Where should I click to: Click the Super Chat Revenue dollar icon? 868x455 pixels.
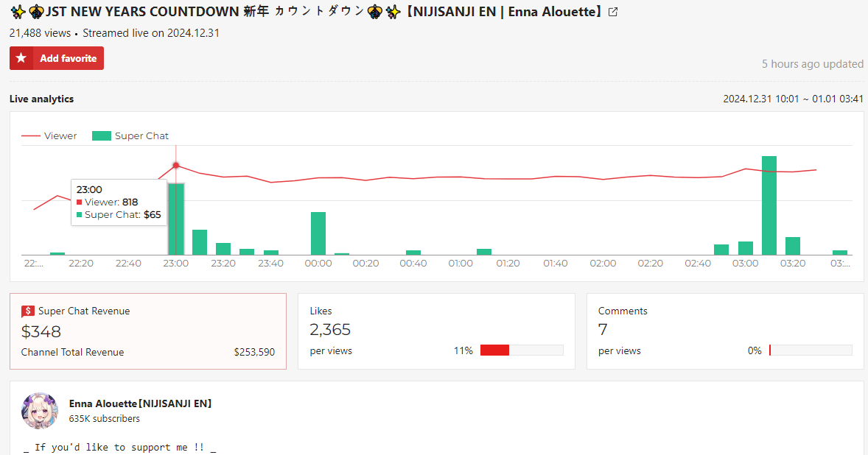[x=28, y=311]
